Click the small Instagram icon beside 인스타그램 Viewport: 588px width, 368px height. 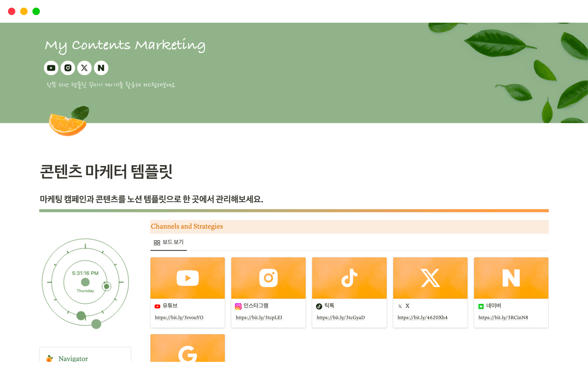coord(238,306)
